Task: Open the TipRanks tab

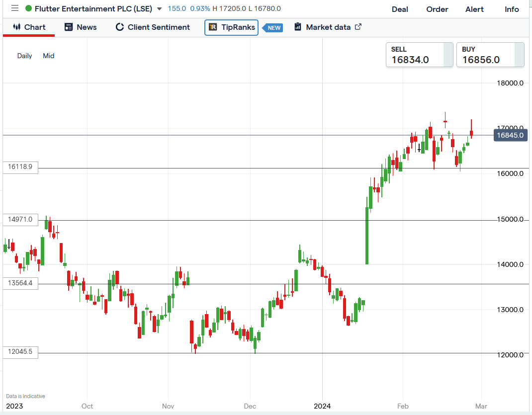Action: pyautogui.click(x=231, y=27)
